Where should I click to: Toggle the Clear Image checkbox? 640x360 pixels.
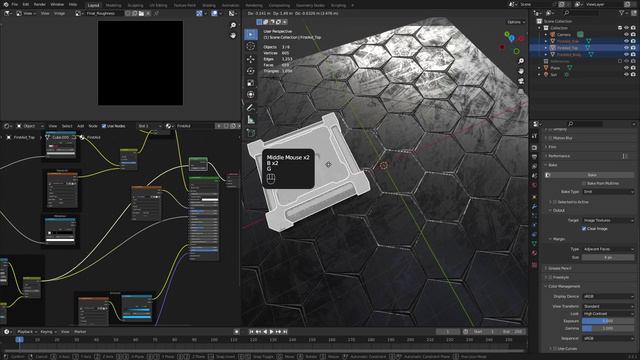(x=584, y=229)
